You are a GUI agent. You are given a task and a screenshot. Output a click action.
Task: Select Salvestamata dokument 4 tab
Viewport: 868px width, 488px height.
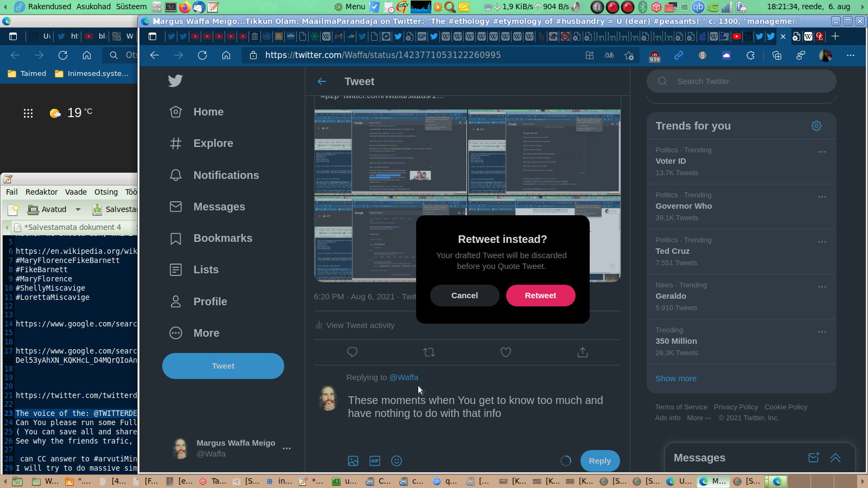pos(72,227)
